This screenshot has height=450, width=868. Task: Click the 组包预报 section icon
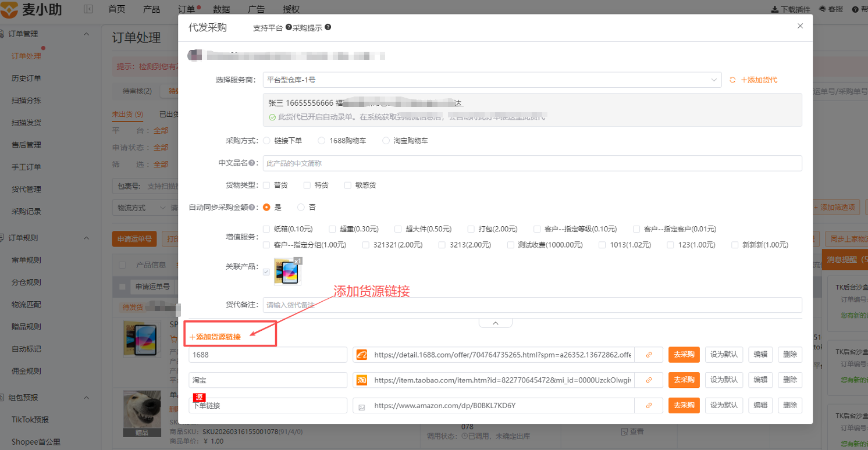pos(3,398)
